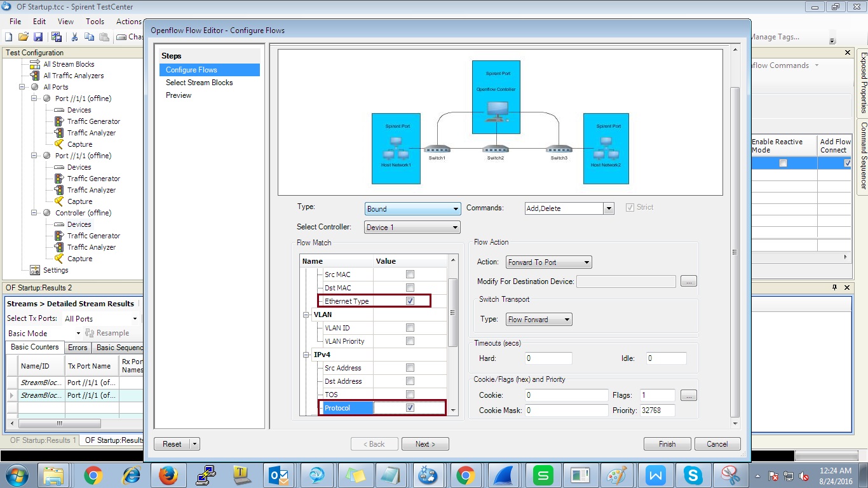Viewport: 868px width, 488px height.
Task: Collapse the VLAN group in Flow Match
Action: pos(308,315)
